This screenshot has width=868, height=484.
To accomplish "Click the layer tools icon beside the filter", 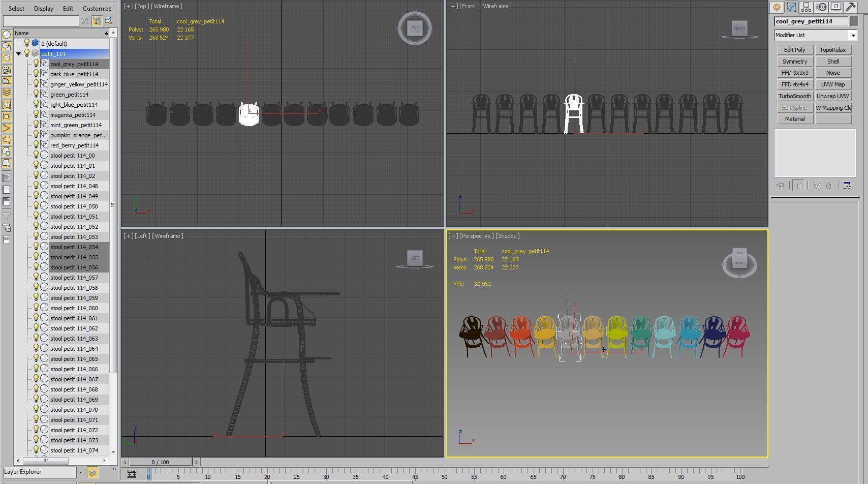I will tap(108, 21).
